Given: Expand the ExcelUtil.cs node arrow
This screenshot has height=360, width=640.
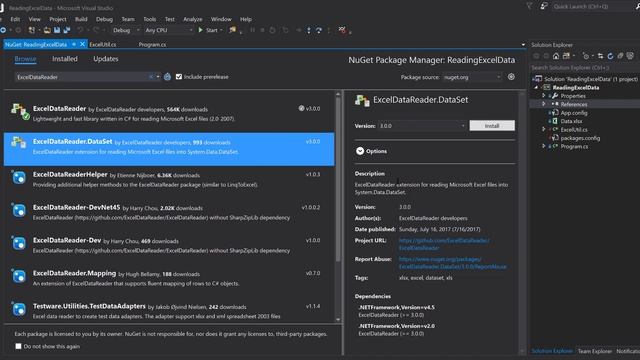Looking at the screenshot, I should point(544,129).
